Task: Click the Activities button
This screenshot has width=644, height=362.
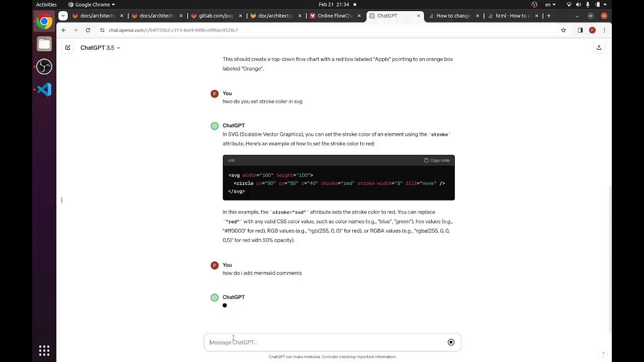Action: pyautogui.click(x=46, y=5)
